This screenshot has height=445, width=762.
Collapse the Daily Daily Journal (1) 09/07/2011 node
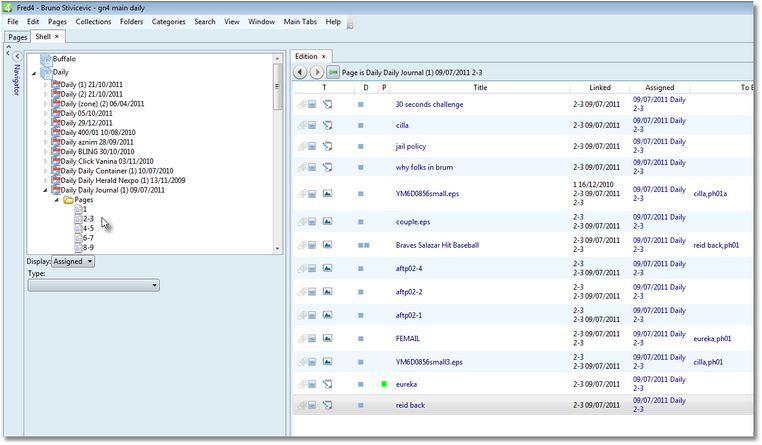pos(45,190)
